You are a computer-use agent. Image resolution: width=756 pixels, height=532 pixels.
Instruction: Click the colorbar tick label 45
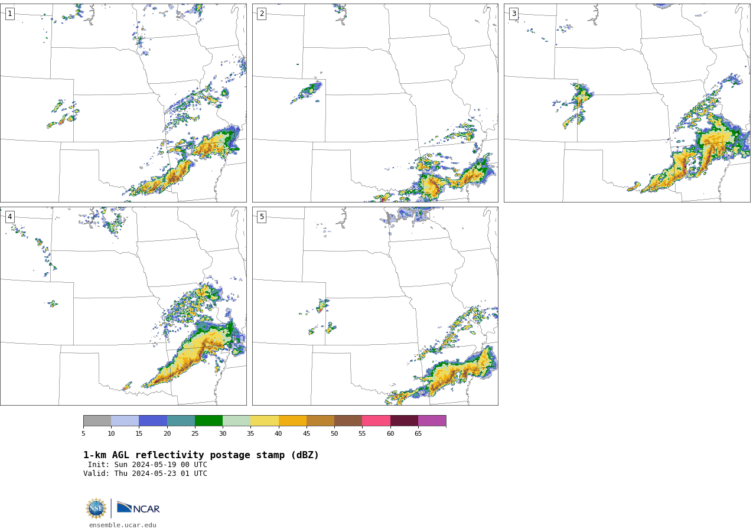point(307,434)
